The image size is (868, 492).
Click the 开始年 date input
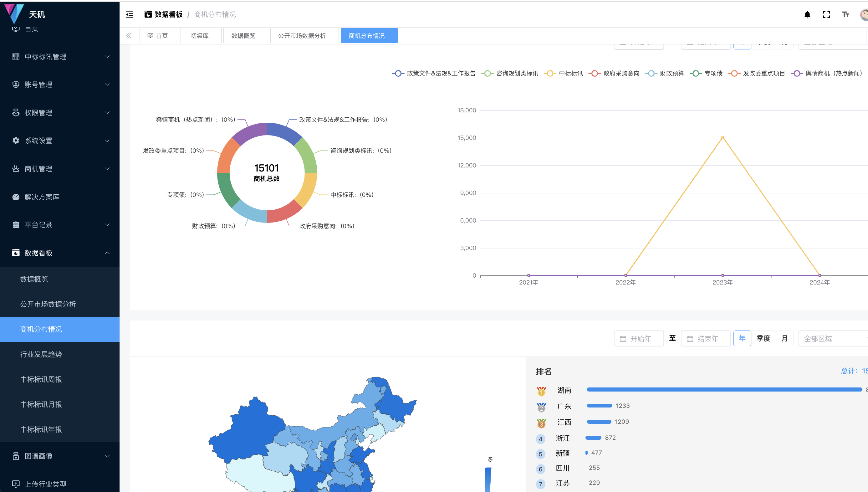point(639,338)
